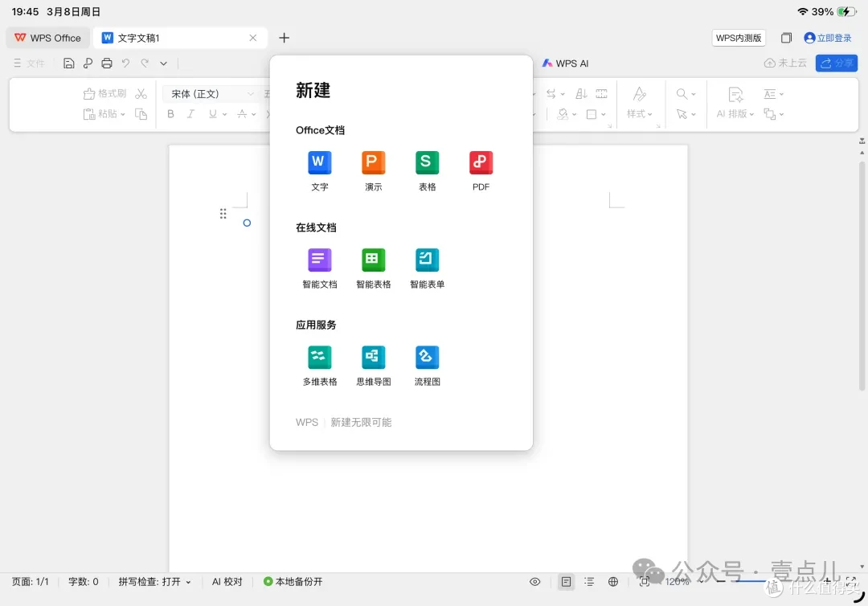Open the find magnifier dropdown
The width and height of the screenshot is (868, 606).
coord(686,93)
